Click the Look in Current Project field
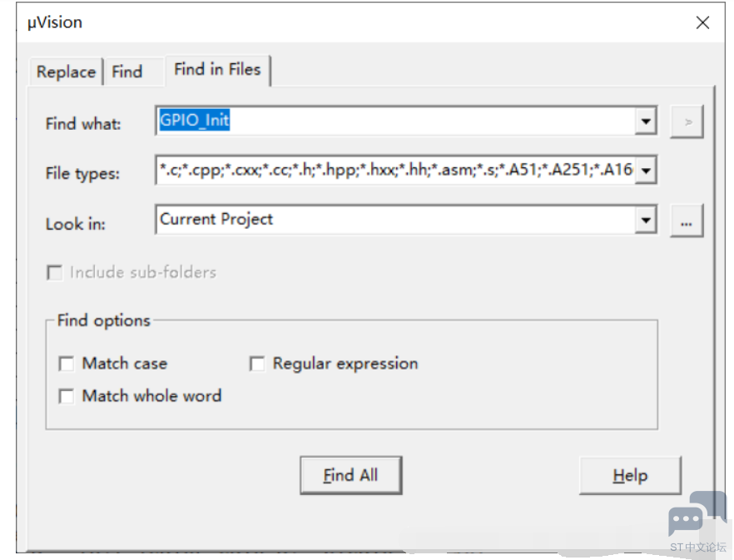The image size is (734, 560). pos(395,220)
